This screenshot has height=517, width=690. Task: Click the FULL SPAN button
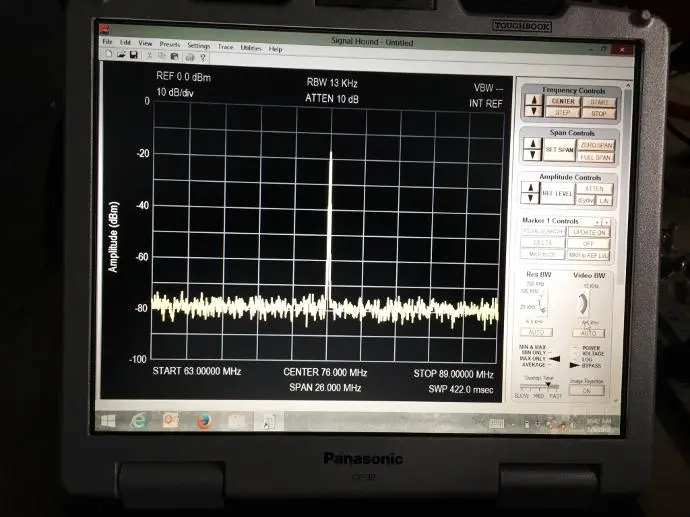coord(595,157)
